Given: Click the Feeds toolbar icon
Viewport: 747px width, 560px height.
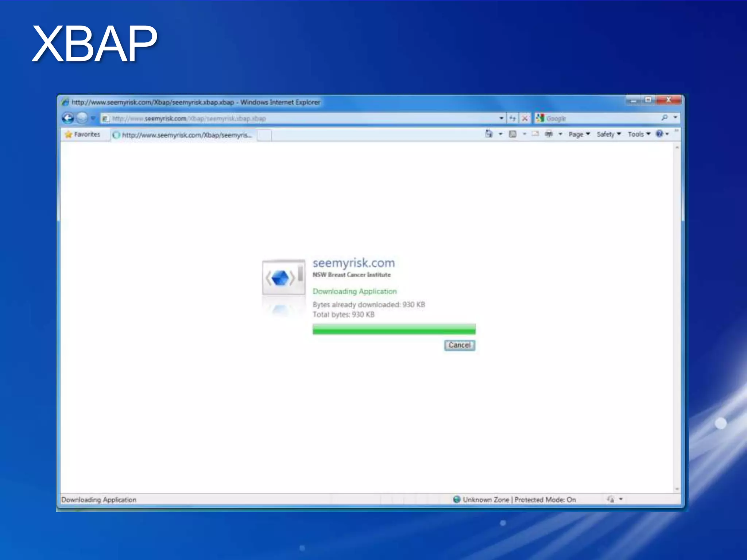Looking at the screenshot, I should tap(513, 134).
